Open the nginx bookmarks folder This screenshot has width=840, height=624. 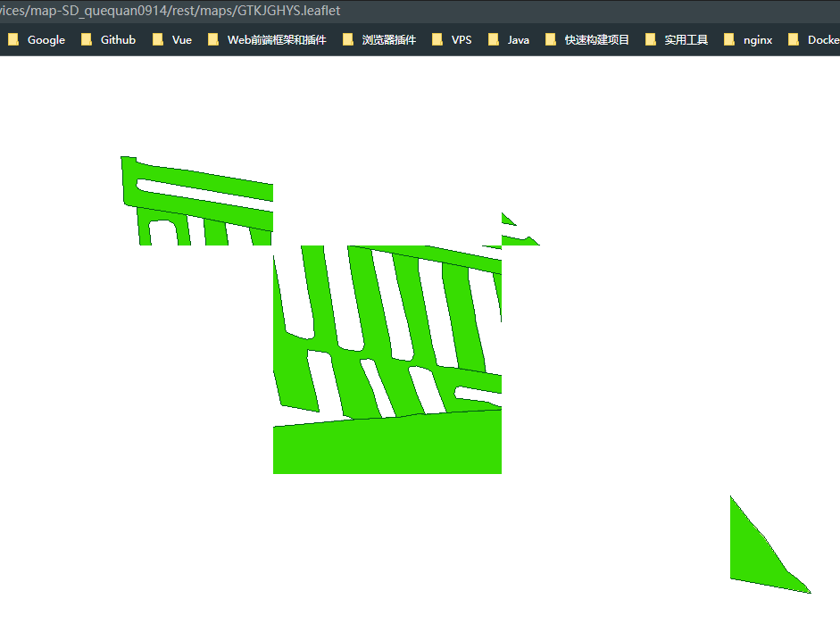pyautogui.click(x=748, y=39)
